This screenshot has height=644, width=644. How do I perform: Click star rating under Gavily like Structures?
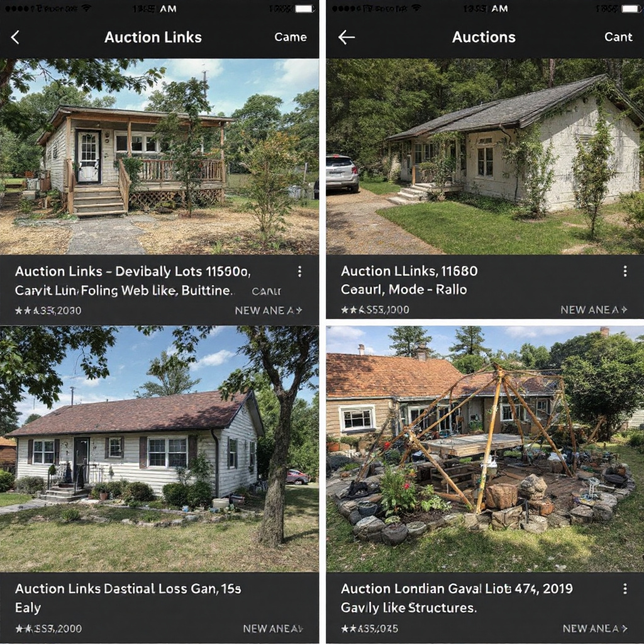click(369, 628)
